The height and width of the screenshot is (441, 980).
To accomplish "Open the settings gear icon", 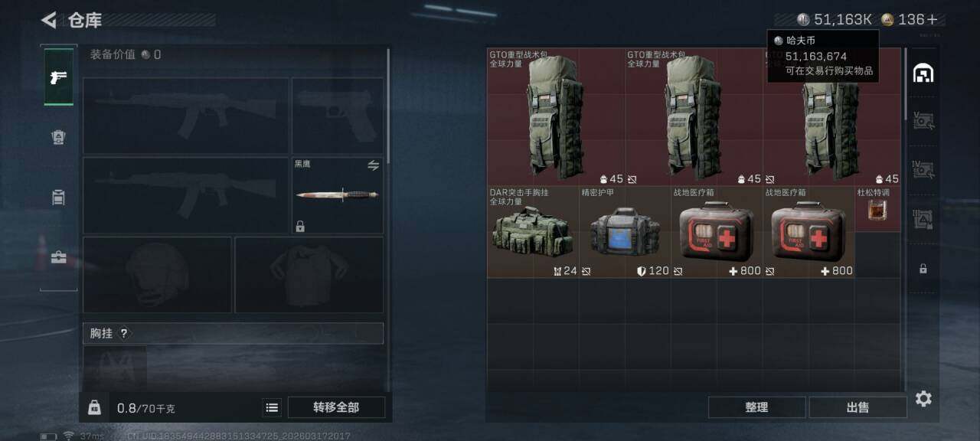I will click(923, 399).
